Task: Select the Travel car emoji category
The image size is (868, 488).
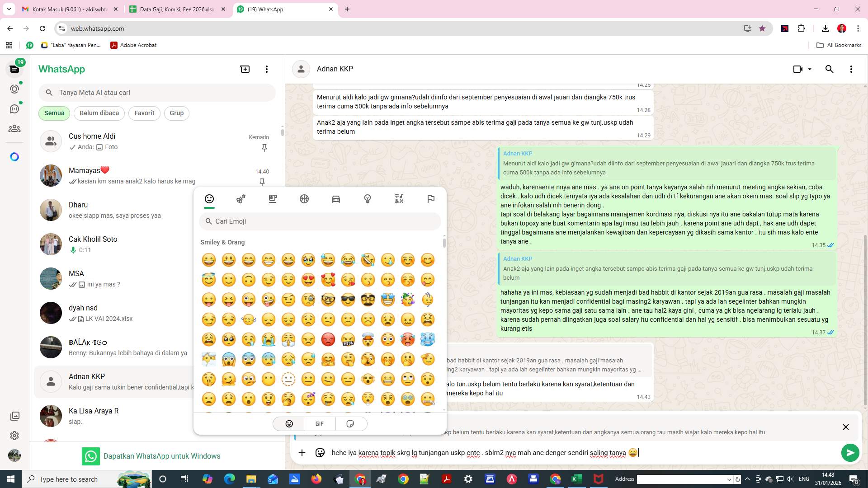Action: coord(336,199)
